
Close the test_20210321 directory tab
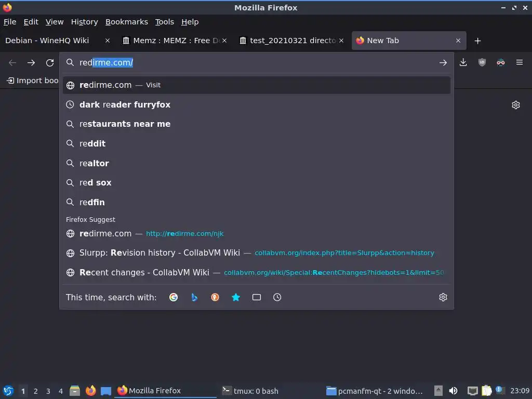341,41
